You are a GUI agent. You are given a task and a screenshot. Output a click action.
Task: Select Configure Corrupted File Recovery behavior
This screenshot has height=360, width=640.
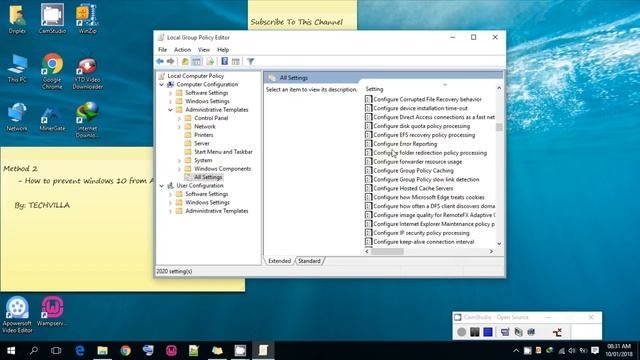[x=427, y=99]
